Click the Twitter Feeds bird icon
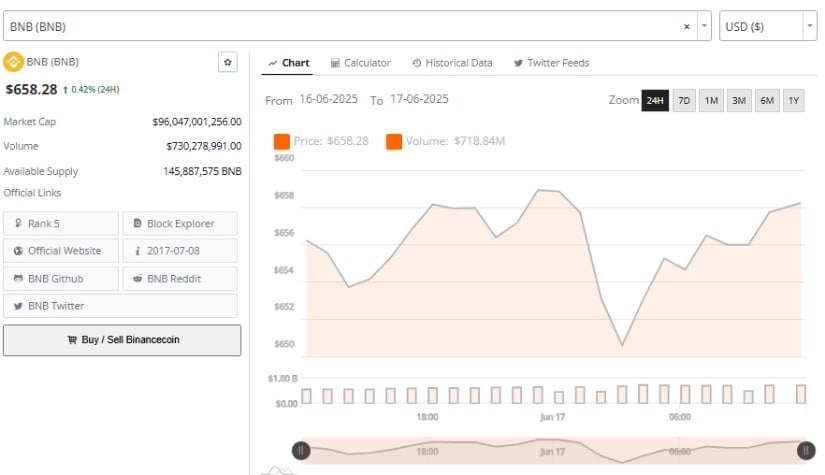This screenshot has width=825, height=475. point(518,63)
